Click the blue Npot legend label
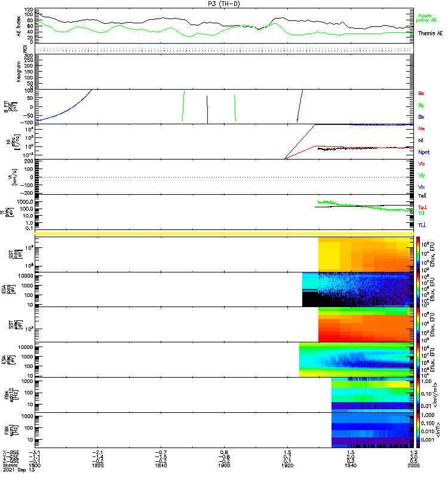Viewport: 448px width, 478px height. pyautogui.click(x=423, y=152)
